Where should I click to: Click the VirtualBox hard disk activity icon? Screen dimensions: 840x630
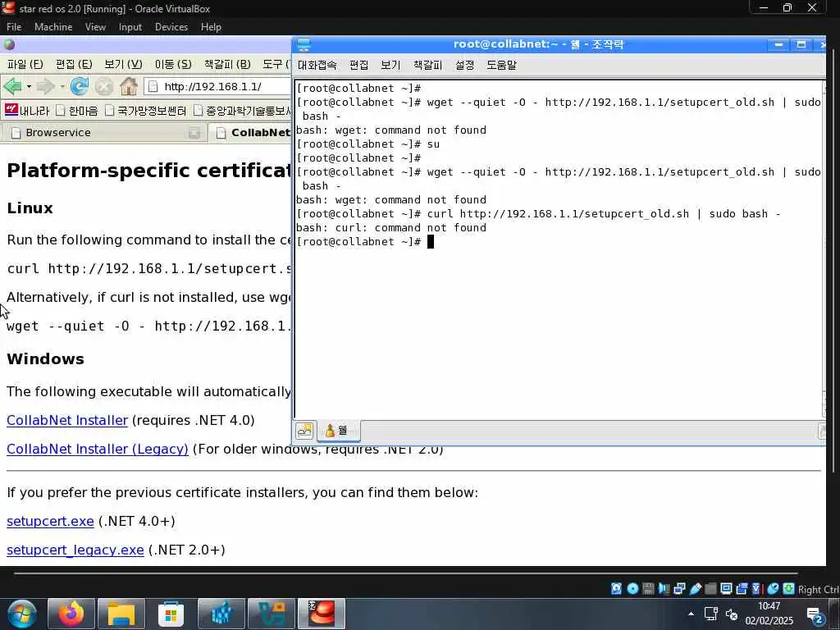tap(617, 589)
